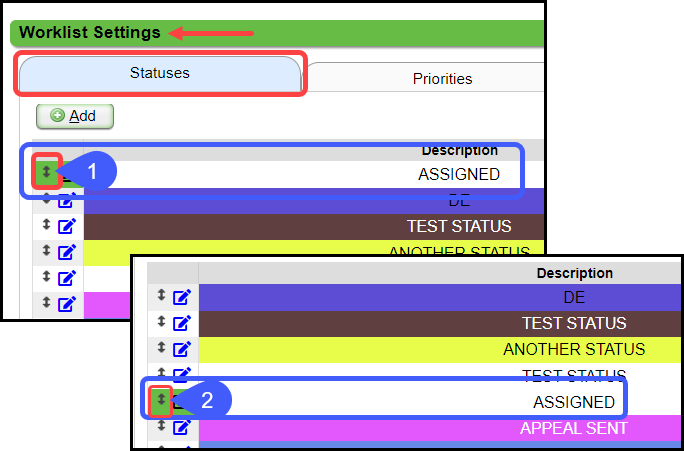The width and height of the screenshot is (684, 451).
Task: Click the Worklist Settings header title
Action: [90, 32]
